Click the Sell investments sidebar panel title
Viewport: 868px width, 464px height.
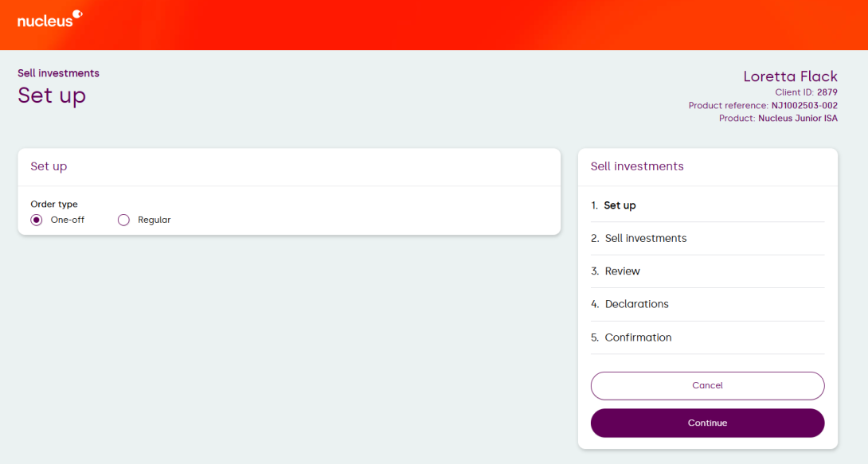tap(637, 166)
